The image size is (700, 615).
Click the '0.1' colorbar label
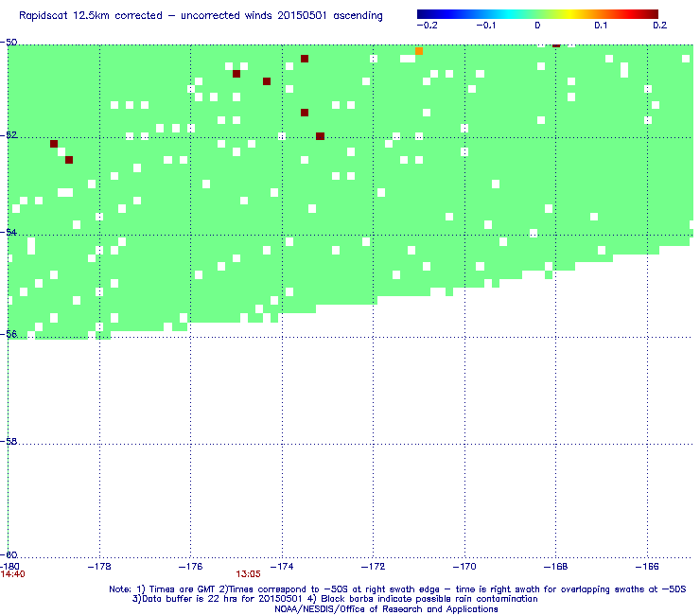pyautogui.click(x=601, y=26)
